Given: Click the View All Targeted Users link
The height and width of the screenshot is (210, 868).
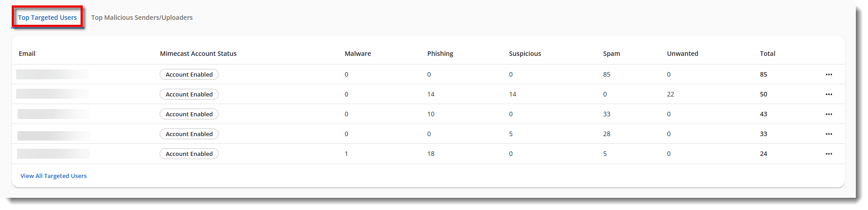Looking at the screenshot, I should pyautogui.click(x=54, y=176).
